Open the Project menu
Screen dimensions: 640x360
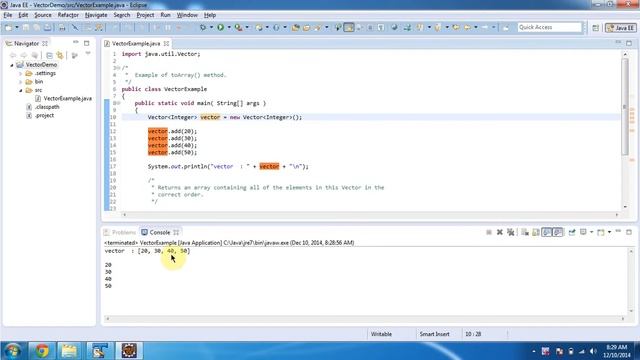[145, 15]
